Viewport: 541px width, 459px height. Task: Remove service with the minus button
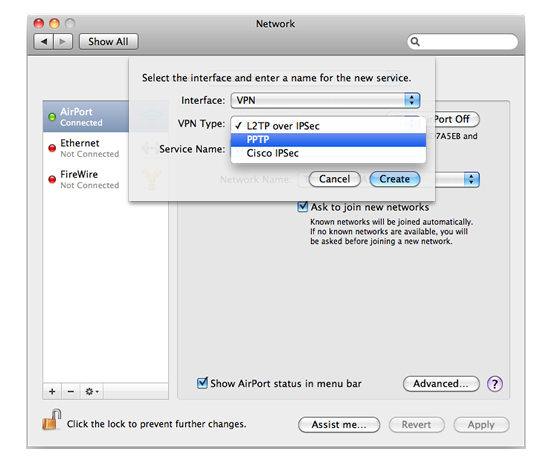pyautogui.click(x=71, y=391)
